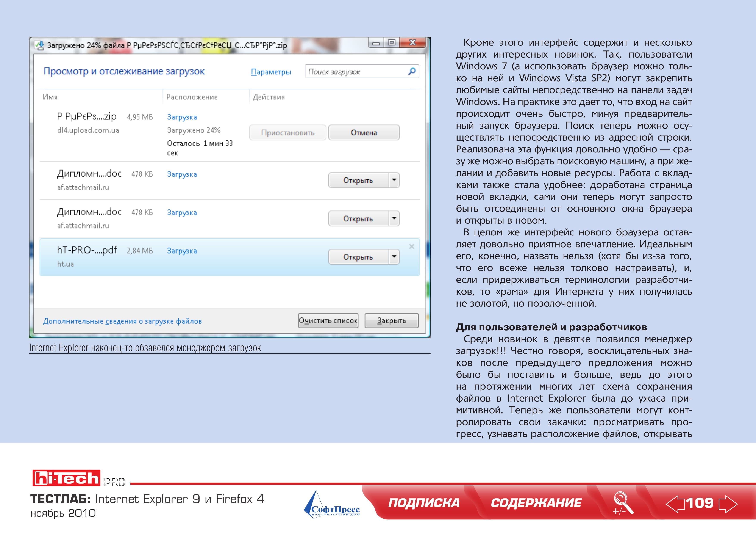Click Загрузка location link for hT-PRO pdf
This screenshot has width=756, height=535.
[182, 251]
